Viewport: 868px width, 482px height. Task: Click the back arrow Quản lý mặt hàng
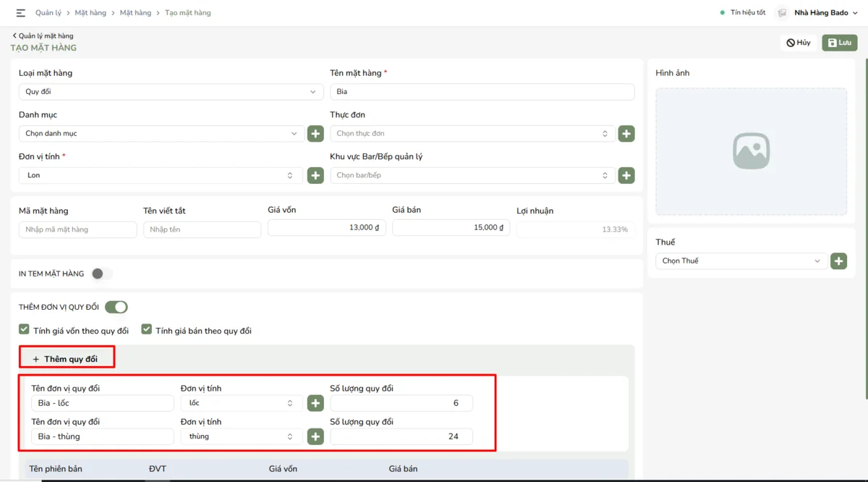[43, 35]
